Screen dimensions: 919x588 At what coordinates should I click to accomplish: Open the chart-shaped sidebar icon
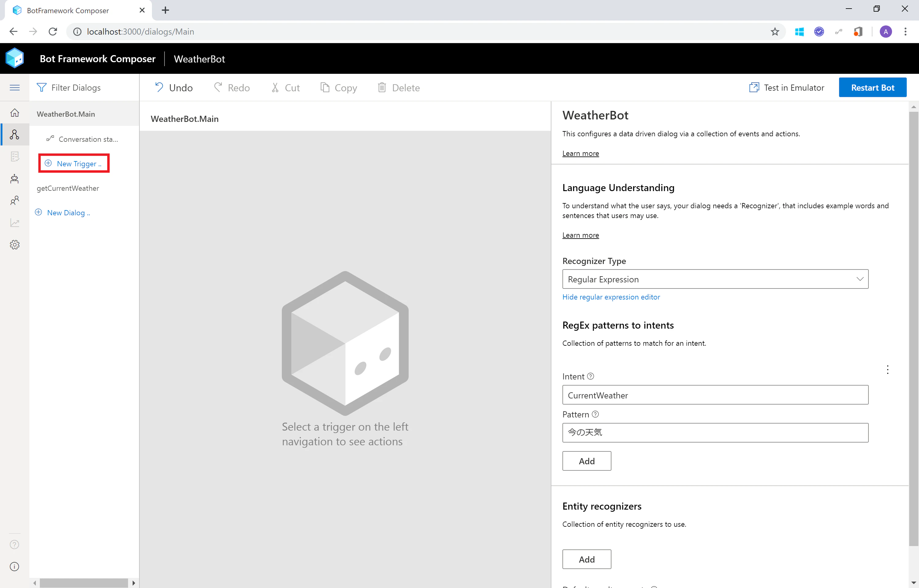pyautogui.click(x=14, y=223)
